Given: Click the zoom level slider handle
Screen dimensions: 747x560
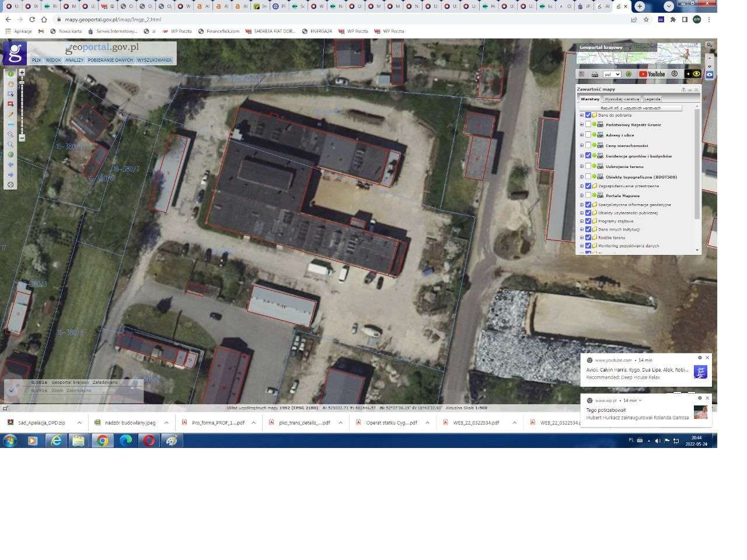Looking at the screenshot, I should (22, 83).
